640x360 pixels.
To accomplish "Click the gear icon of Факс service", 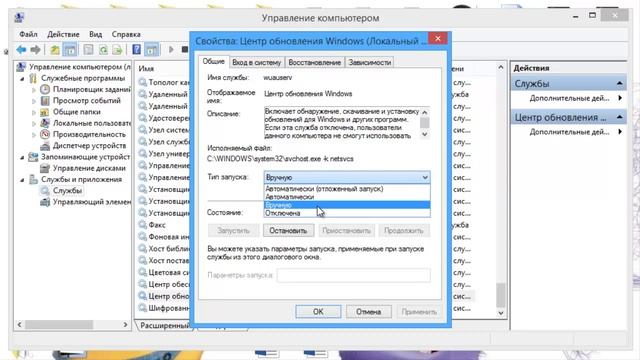I will pos(142,225).
